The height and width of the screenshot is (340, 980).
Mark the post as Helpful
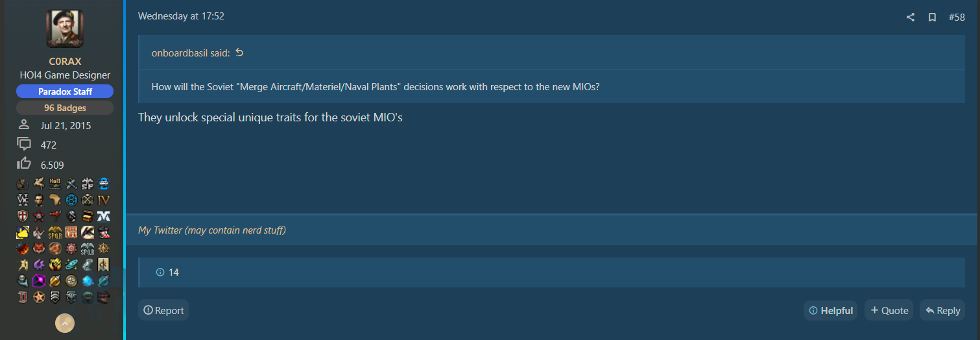click(x=830, y=310)
